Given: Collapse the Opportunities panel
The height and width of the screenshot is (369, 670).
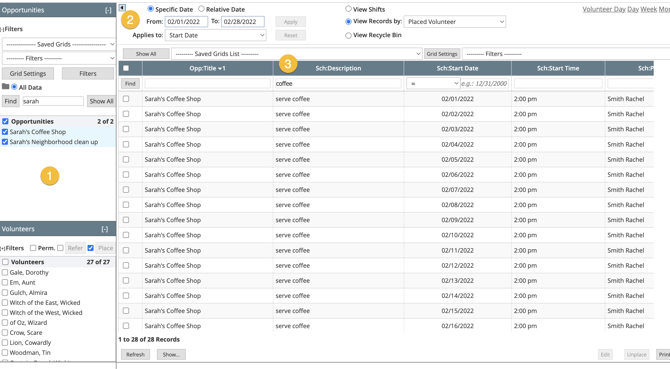Looking at the screenshot, I should tap(108, 10).
